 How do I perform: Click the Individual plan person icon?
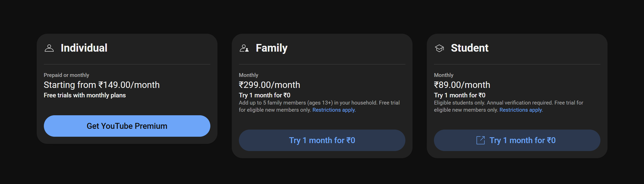click(x=49, y=48)
